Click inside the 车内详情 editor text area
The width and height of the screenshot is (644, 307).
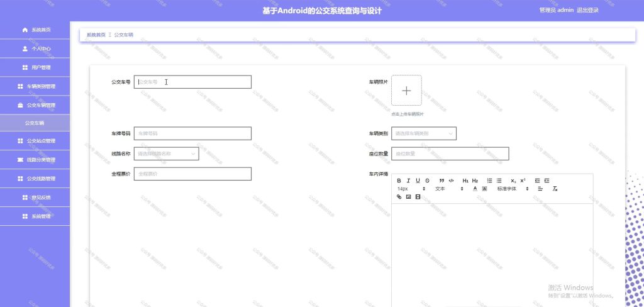pos(492,255)
